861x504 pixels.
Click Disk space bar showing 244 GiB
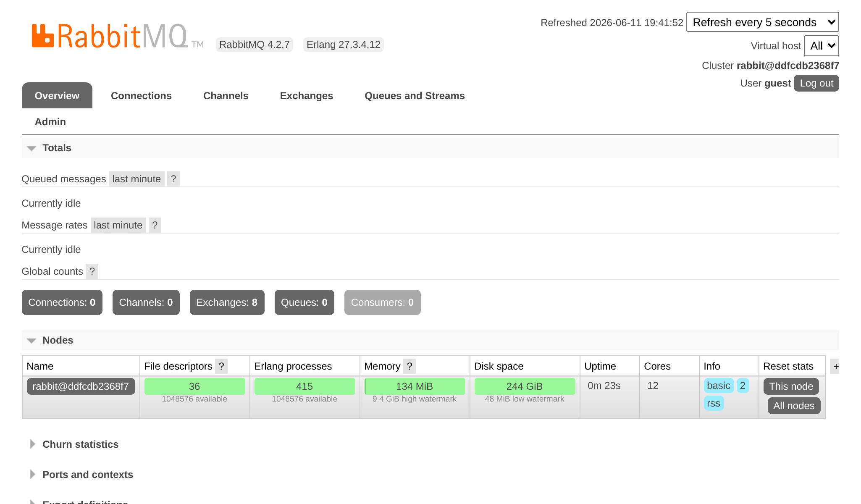(525, 386)
